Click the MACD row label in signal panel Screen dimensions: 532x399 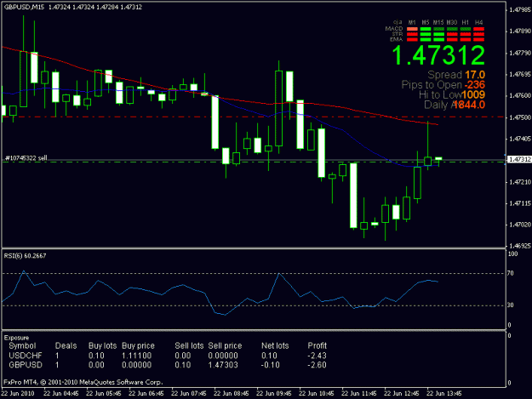click(394, 29)
